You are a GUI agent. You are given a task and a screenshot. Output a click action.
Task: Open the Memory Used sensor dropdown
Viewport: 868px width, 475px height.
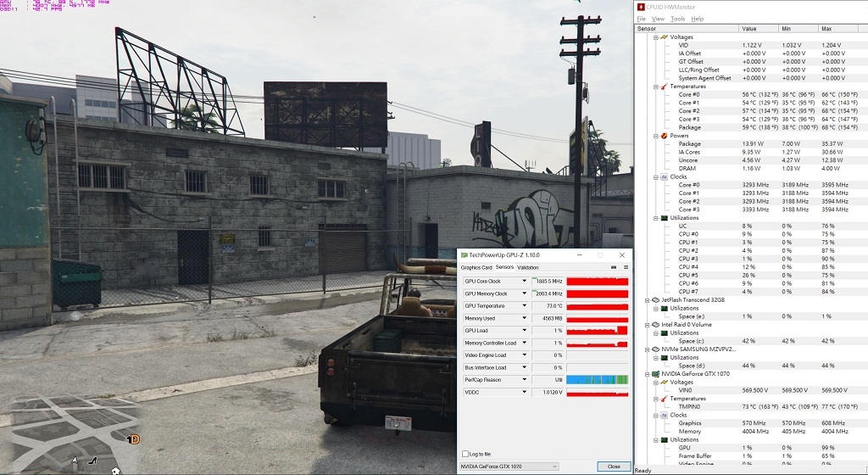[524, 318]
